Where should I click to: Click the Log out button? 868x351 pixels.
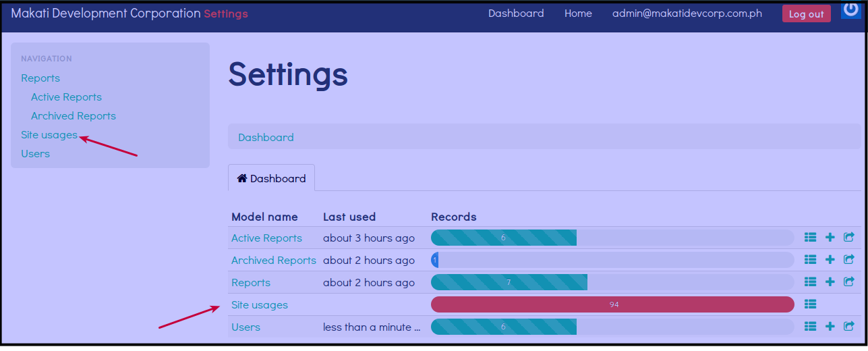(x=806, y=14)
